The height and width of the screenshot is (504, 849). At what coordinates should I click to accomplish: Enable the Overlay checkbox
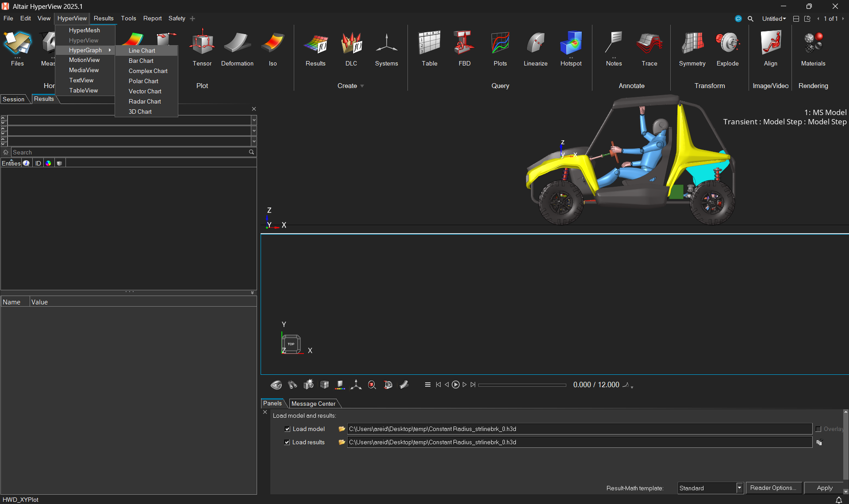818,429
